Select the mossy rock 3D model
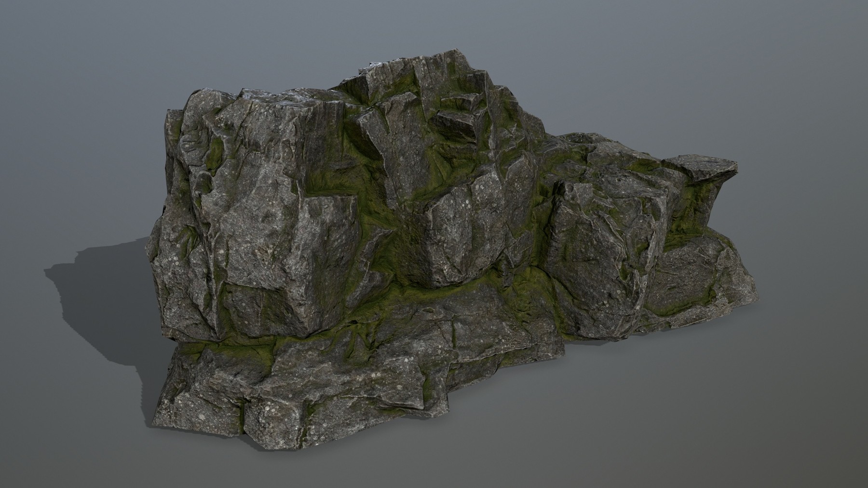Screen dimensions: 868x488 click(x=452, y=250)
